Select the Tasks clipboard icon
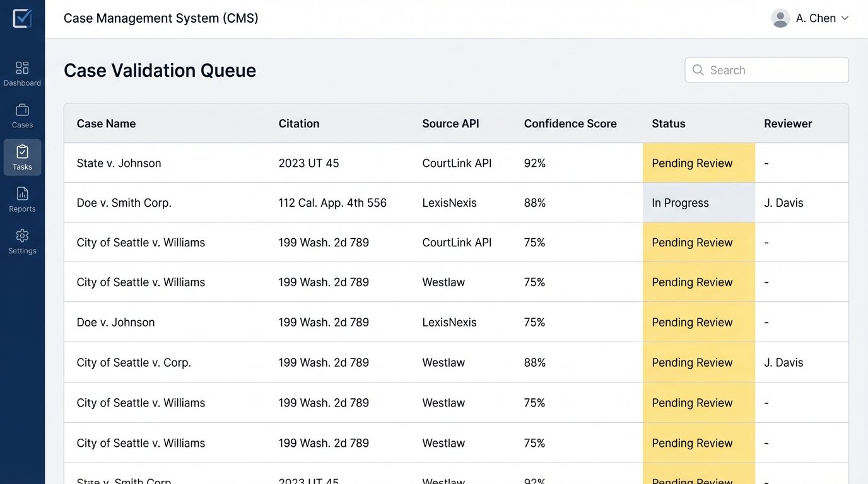Screen dimensions: 868x484 [x=22, y=152]
